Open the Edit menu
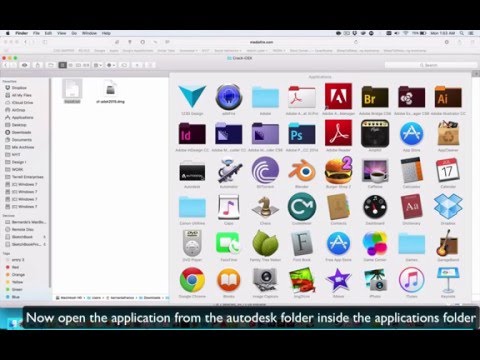The width and height of the screenshot is (480, 360). tap(48, 33)
